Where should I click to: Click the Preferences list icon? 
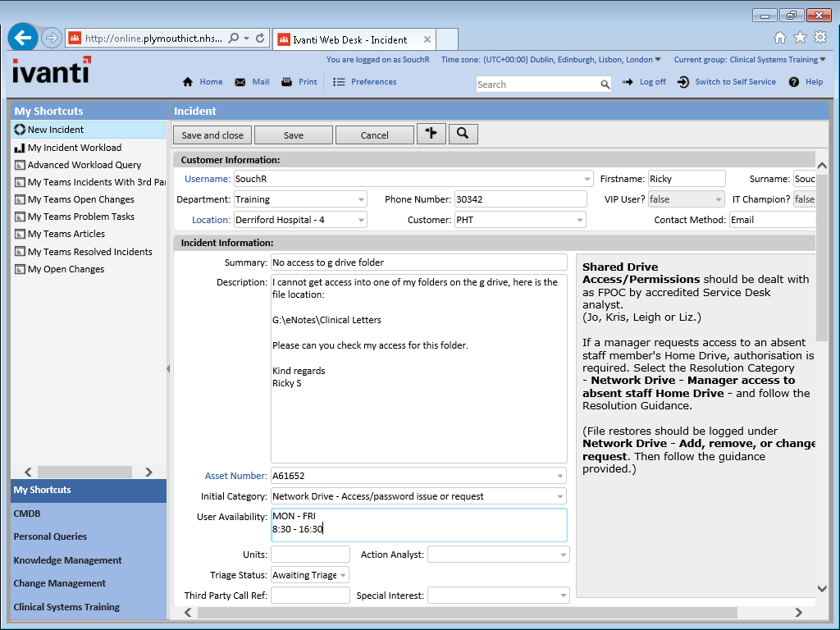(x=339, y=82)
